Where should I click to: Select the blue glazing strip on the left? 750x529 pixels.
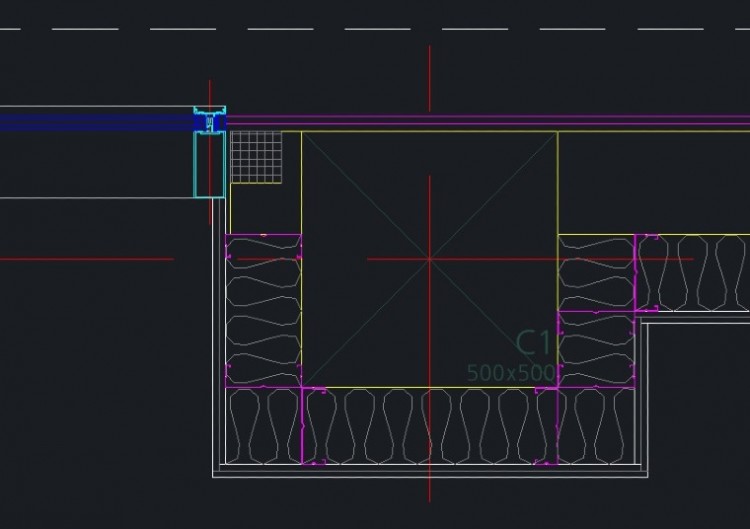tap(95, 122)
